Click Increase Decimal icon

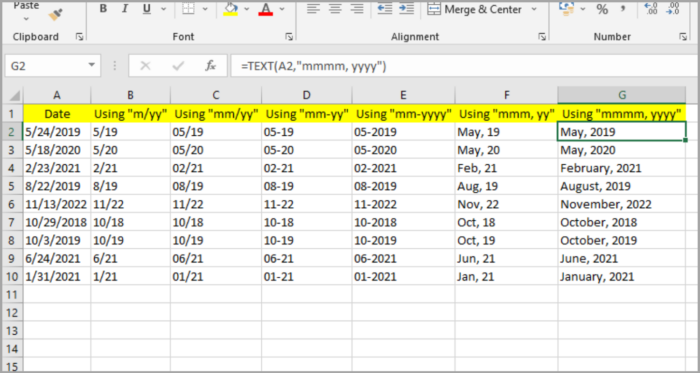(650, 8)
